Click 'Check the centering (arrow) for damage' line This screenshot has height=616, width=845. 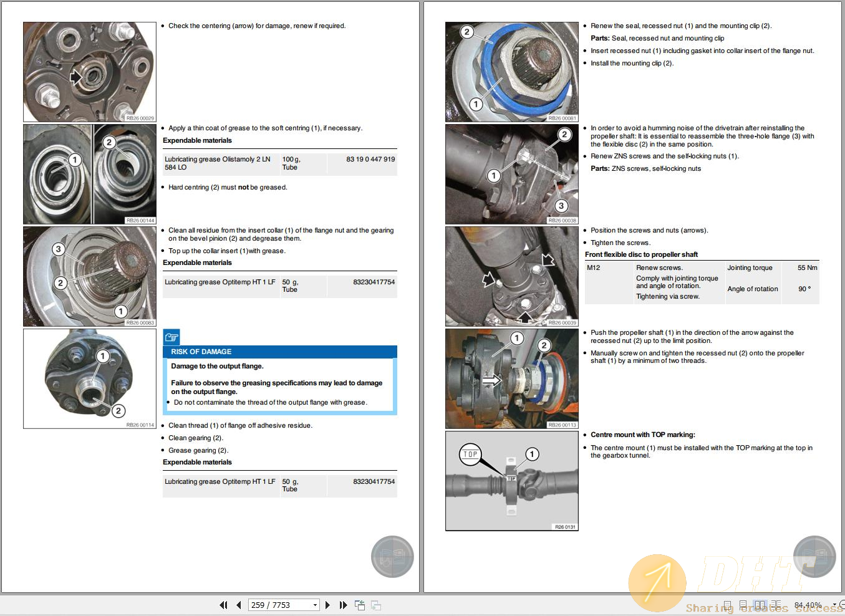257,26
